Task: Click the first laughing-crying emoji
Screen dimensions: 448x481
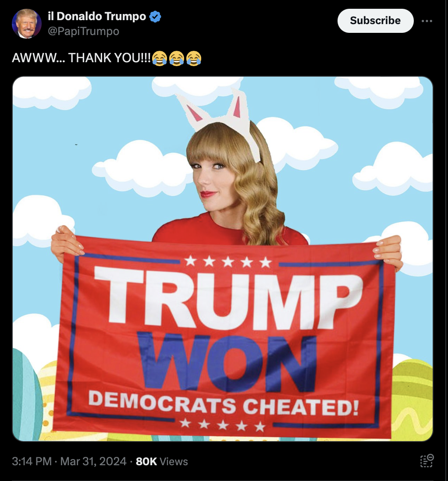Action: 160,58
